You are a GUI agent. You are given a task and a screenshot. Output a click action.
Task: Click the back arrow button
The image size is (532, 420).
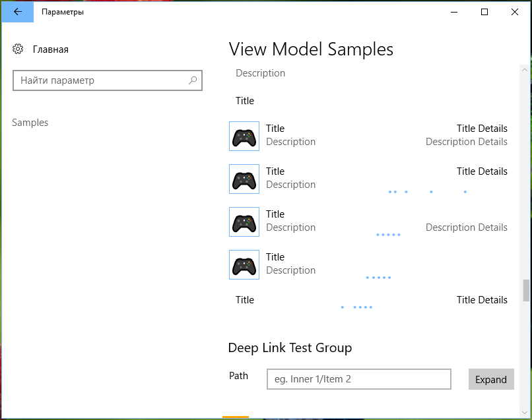click(18, 12)
